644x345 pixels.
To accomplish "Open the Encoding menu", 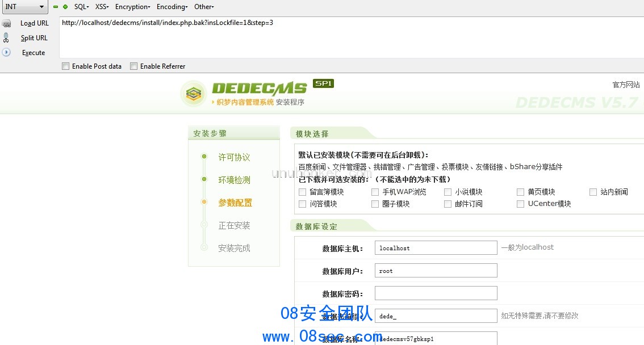I will (x=172, y=7).
